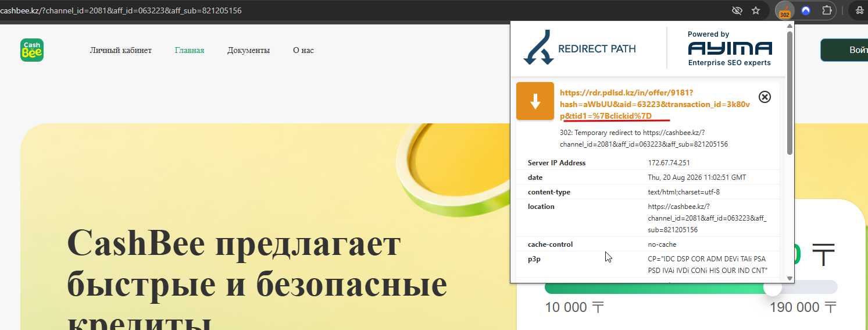
Task: Click the content-type header label
Action: (549, 192)
